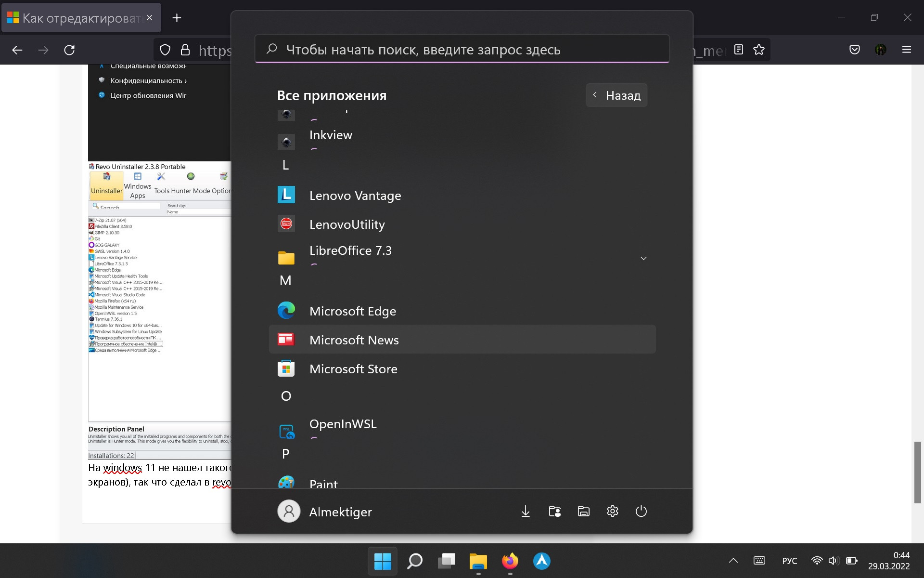Click the Revo Uninstaller screenshot image
This screenshot has height=578, width=924.
[160, 310]
